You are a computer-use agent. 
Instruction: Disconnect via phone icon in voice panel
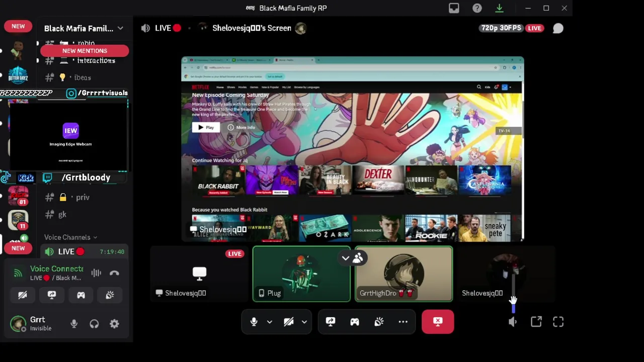click(x=114, y=273)
